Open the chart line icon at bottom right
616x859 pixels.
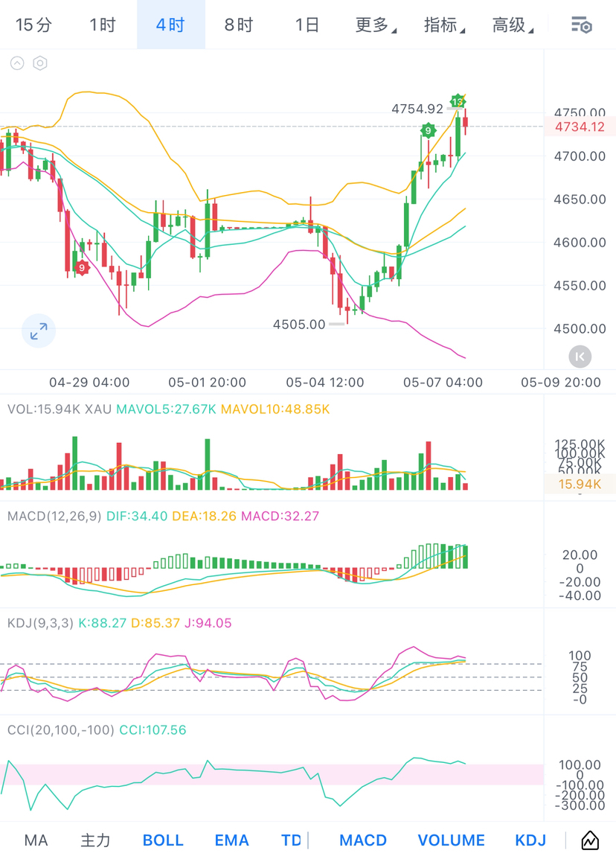pos(590,840)
